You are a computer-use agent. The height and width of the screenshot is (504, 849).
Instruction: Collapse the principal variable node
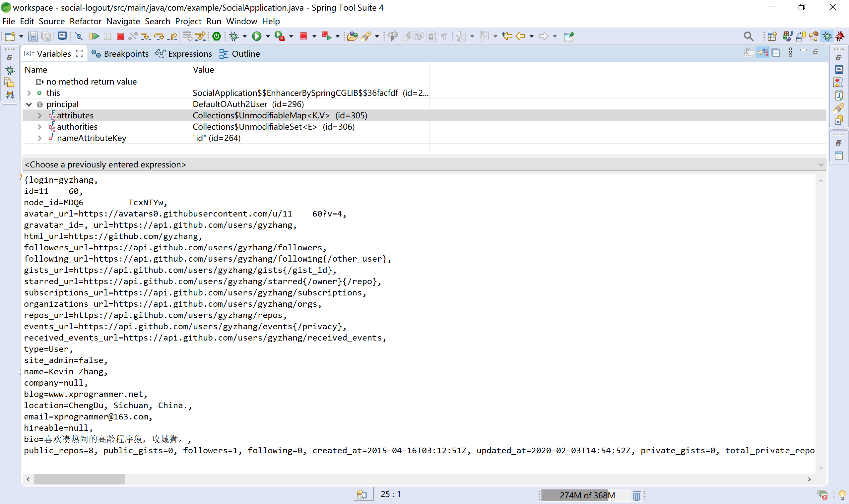(x=29, y=104)
